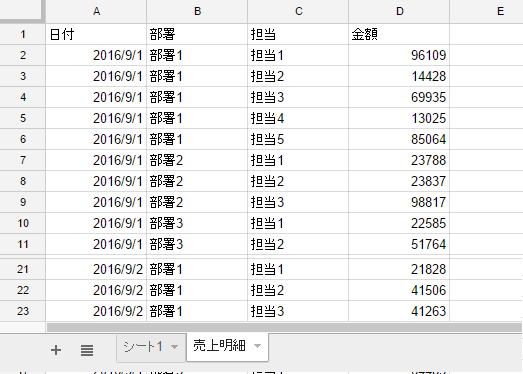Click the 担当 header cell
523x374 pixels.
298,34
